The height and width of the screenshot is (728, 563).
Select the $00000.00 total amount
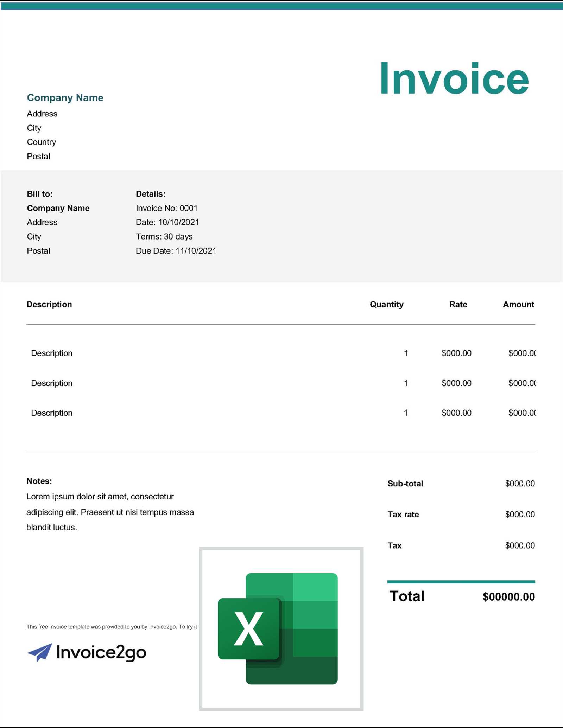tap(509, 597)
